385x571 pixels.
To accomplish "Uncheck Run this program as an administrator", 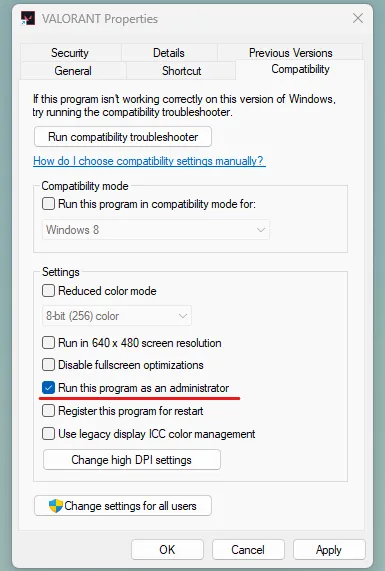I will [48, 388].
